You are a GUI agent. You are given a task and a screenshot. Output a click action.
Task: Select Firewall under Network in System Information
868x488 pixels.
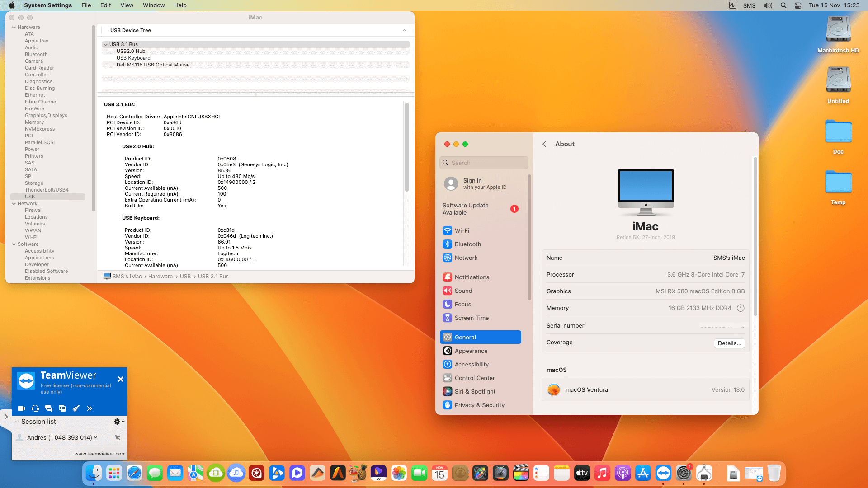(x=34, y=211)
